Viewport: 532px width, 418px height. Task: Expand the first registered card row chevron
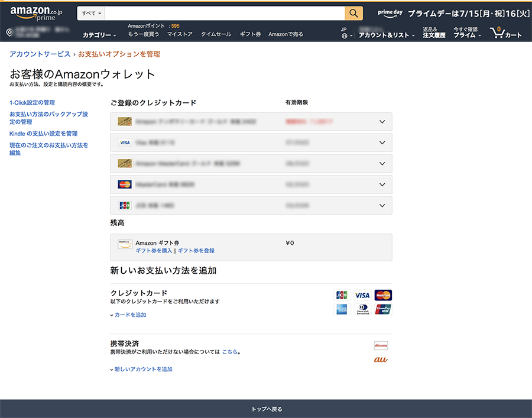382,121
